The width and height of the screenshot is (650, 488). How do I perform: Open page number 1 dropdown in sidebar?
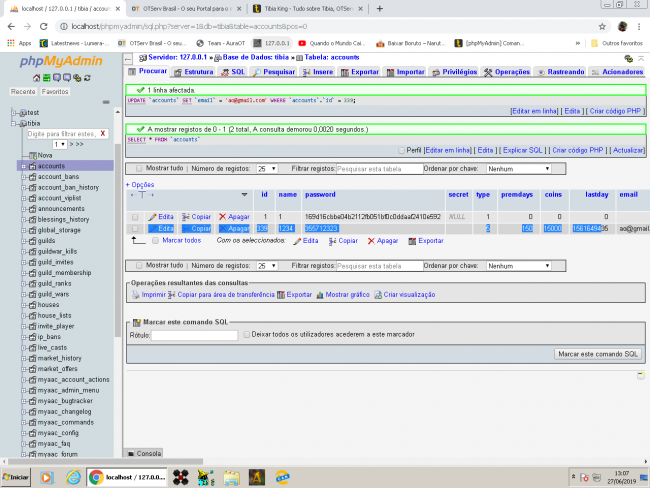point(60,144)
